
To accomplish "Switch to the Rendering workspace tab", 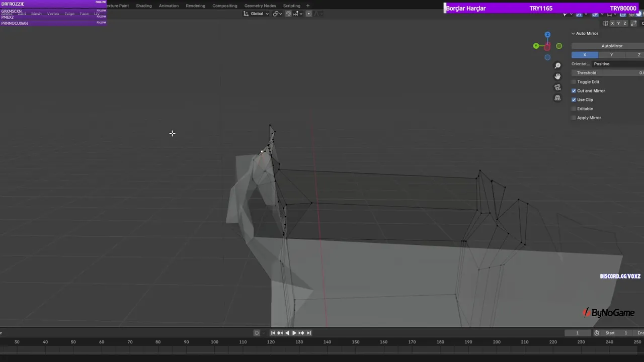I will click(195, 6).
